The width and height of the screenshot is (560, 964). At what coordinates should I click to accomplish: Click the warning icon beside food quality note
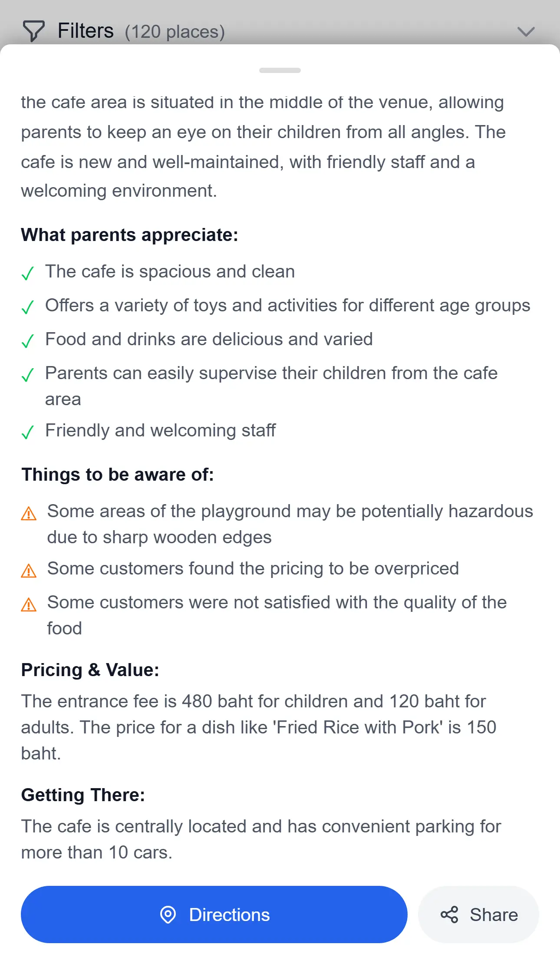click(29, 605)
